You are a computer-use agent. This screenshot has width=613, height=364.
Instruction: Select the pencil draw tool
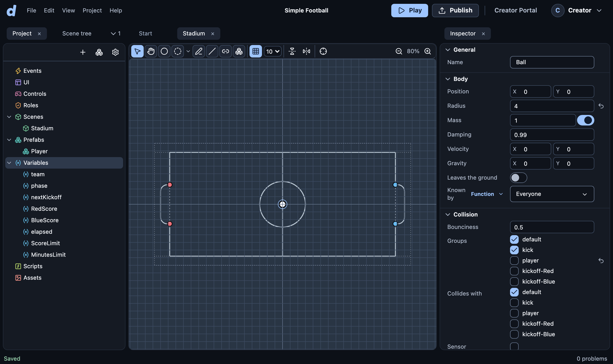click(x=199, y=51)
